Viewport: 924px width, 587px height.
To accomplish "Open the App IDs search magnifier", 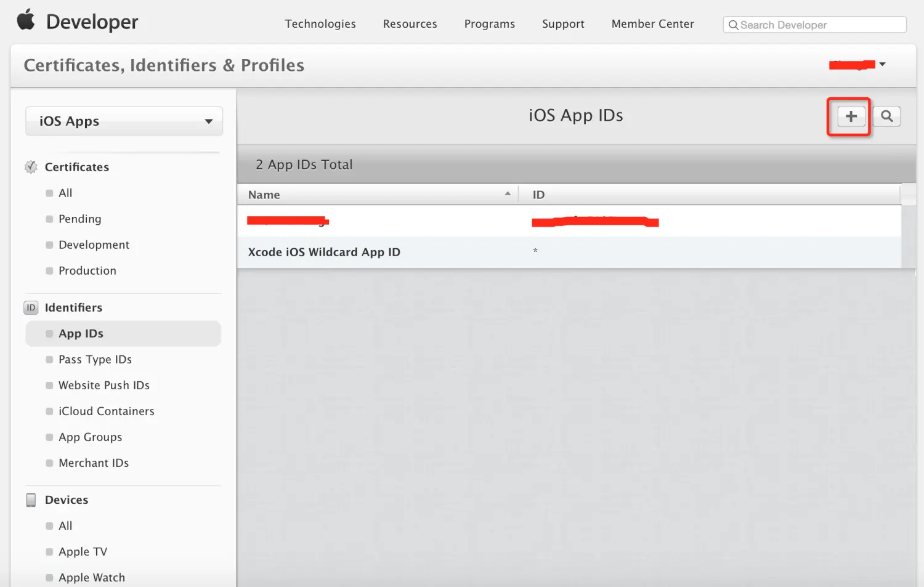I will click(886, 116).
